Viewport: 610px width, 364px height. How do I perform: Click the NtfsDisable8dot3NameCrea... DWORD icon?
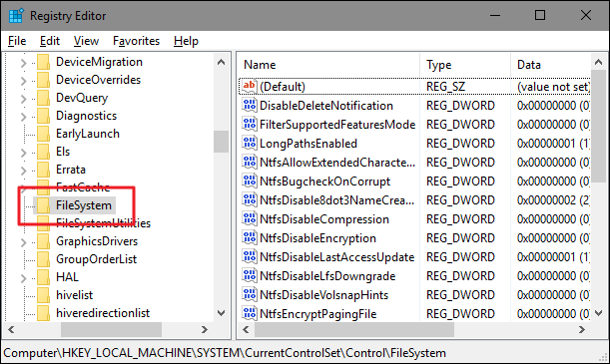249,200
